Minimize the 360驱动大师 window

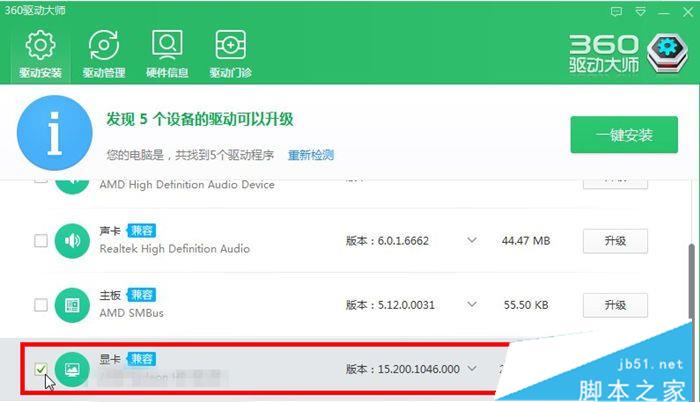(x=664, y=12)
